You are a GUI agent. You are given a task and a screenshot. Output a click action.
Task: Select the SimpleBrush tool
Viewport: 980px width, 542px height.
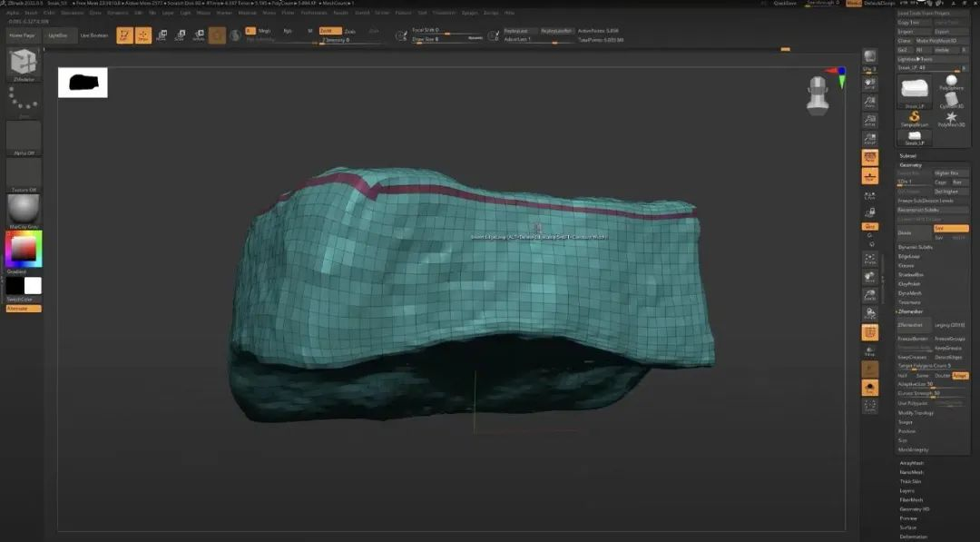tap(915, 120)
